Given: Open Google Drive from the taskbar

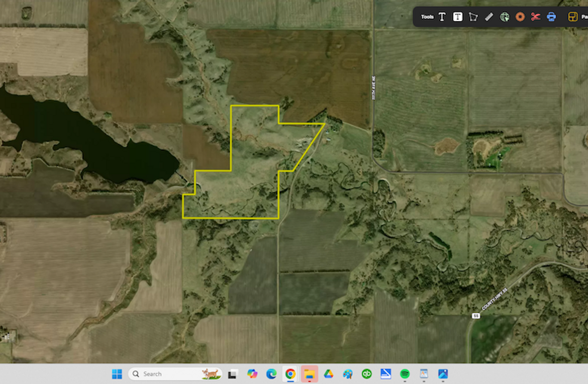Looking at the screenshot, I should coord(328,374).
